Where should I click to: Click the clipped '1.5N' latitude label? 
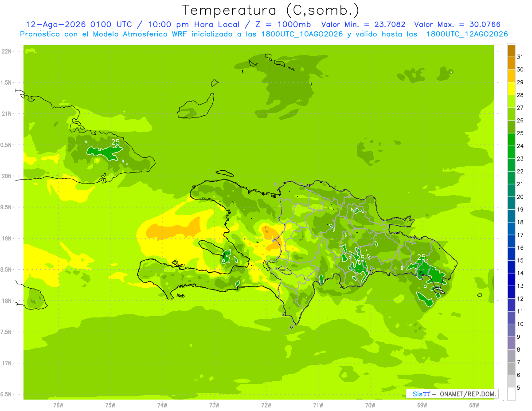click(7, 82)
